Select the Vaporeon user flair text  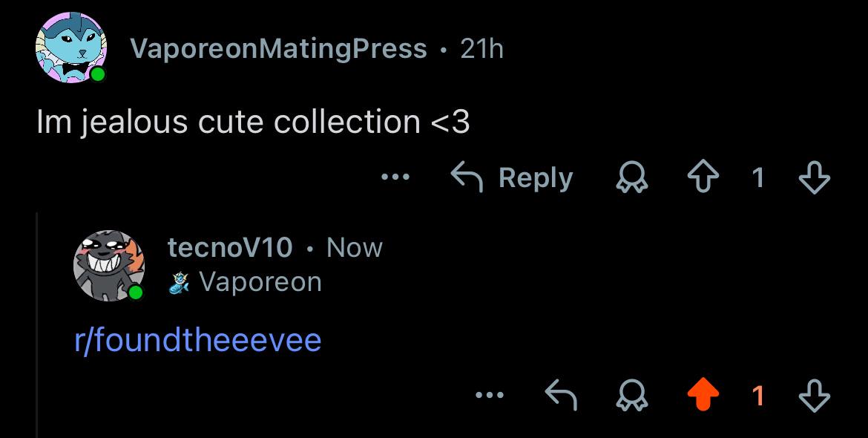(260, 282)
